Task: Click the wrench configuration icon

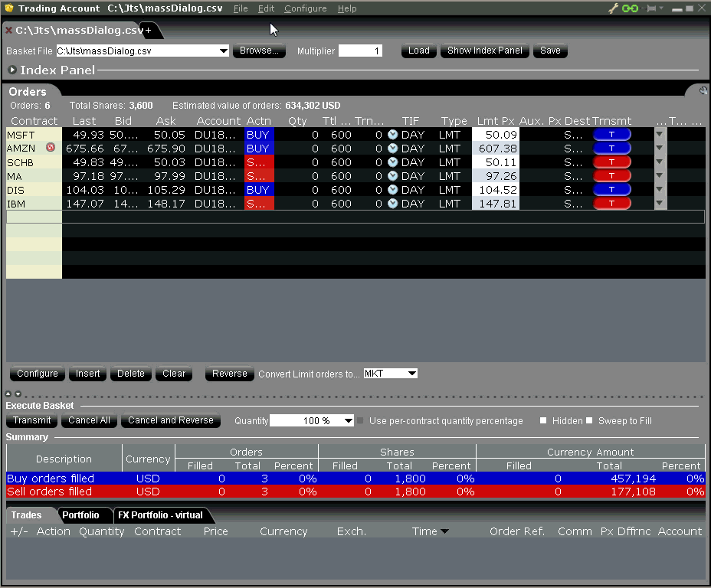Action: [614, 8]
